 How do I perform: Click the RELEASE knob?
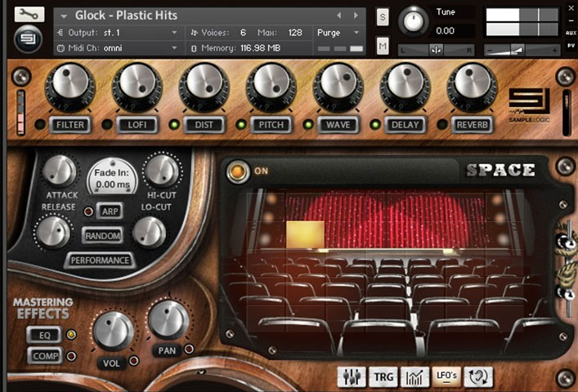[53, 232]
